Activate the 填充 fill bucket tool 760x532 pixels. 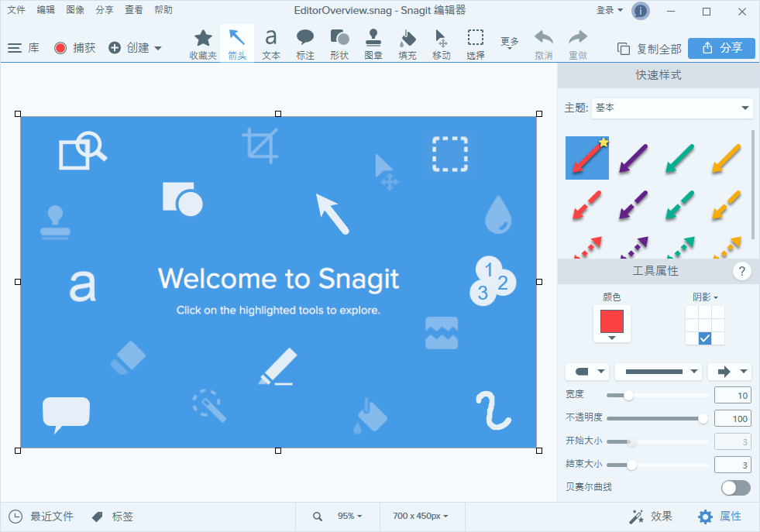click(408, 43)
